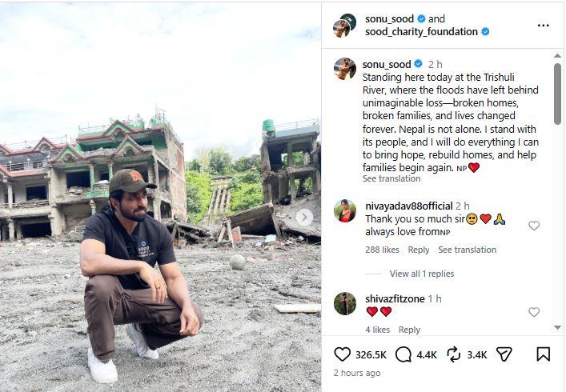This screenshot has width=566, height=392.
Task: Share the post with the paper plane icon
Action: click(x=504, y=354)
